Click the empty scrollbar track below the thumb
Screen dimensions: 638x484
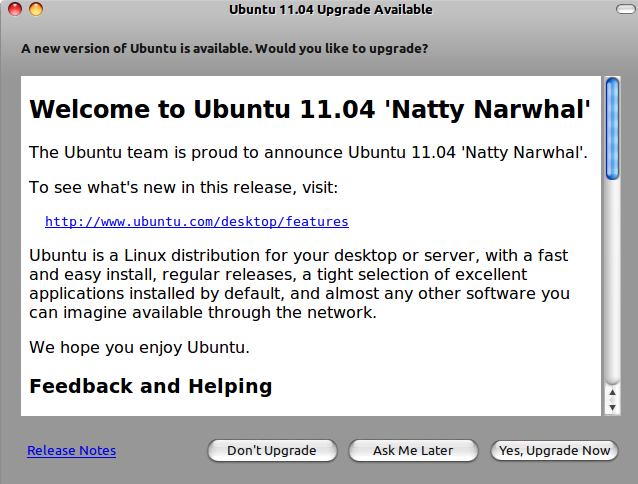pyautogui.click(x=612, y=281)
